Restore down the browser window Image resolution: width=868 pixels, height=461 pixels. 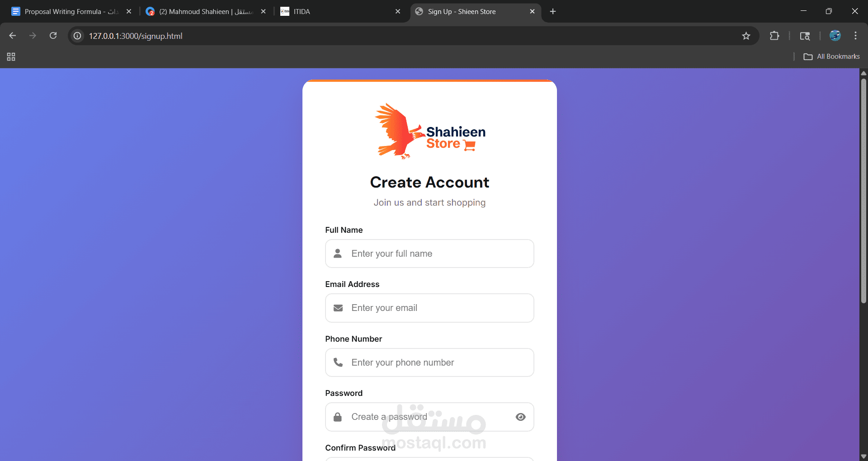click(829, 11)
